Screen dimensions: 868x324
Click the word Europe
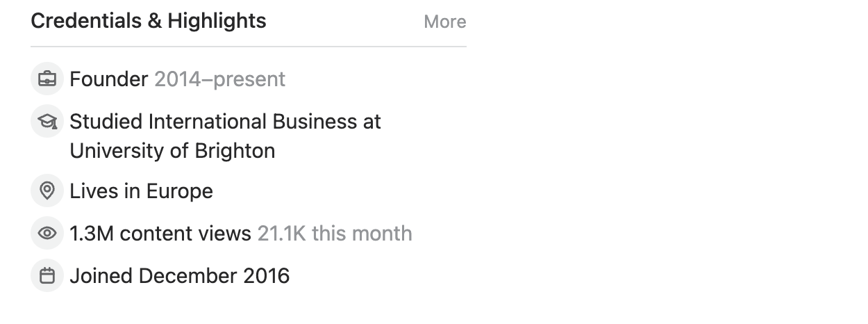(178, 191)
